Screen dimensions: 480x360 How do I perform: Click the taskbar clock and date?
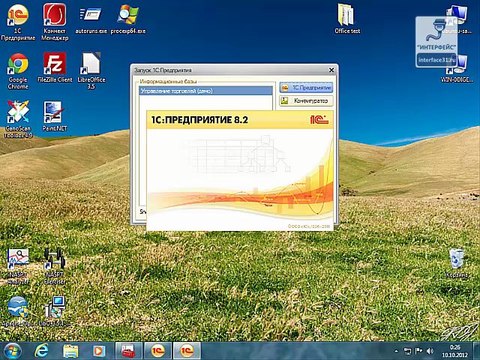point(455,351)
